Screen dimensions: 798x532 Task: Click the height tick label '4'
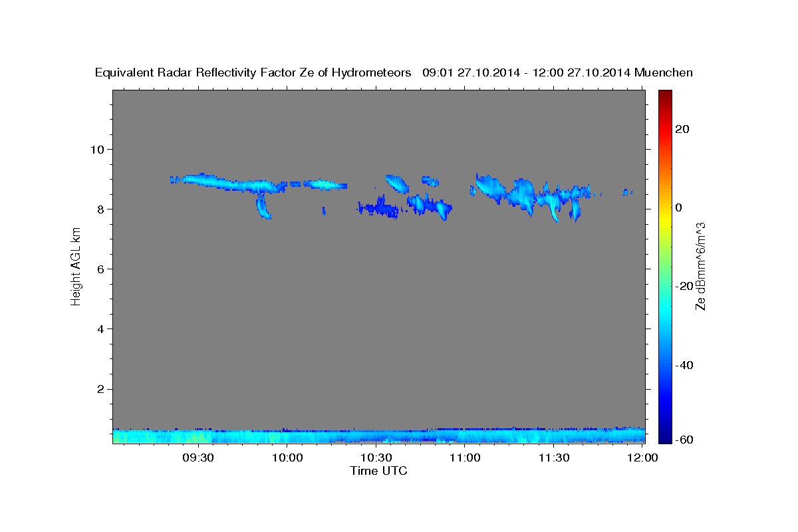[101, 329]
